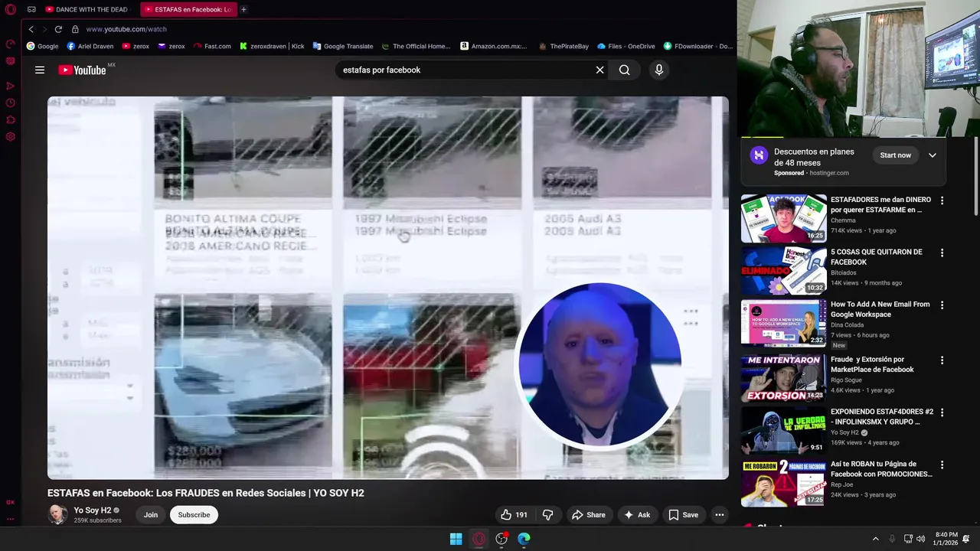
Task: Open options for Fraude y Extorsión video
Action: pyautogui.click(x=942, y=360)
